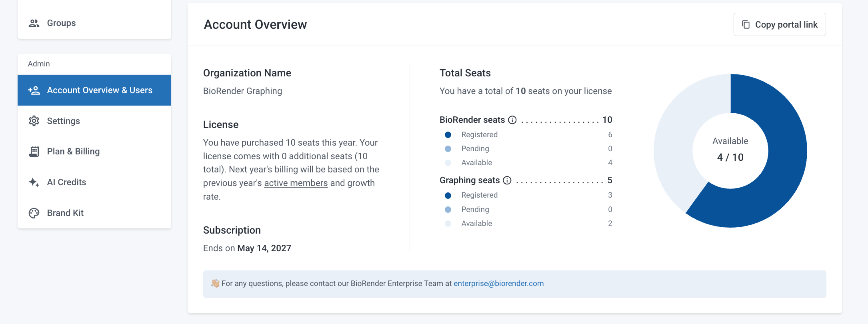Click the Graphing seats label
Image resolution: width=868 pixels, height=324 pixels.
coord(470,180)
